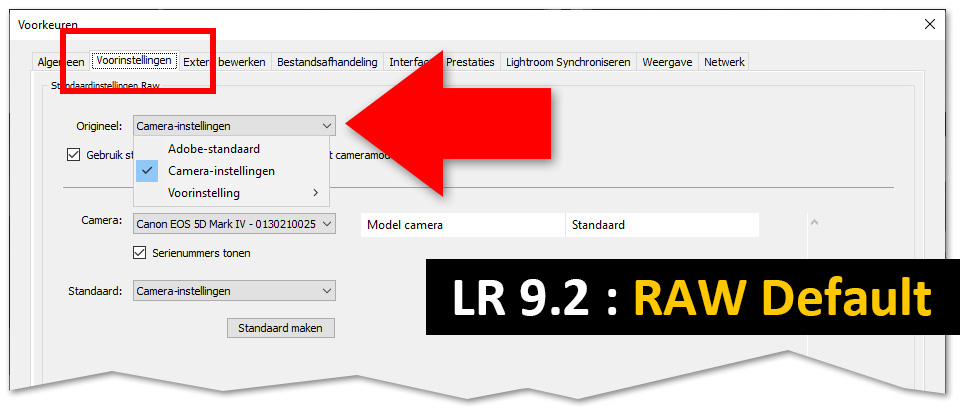Toggle the Gebruik standaardinstellingen checkbox
Viewport: 960px width, 413px height.
pyautogui.click(x=73, y=155)
